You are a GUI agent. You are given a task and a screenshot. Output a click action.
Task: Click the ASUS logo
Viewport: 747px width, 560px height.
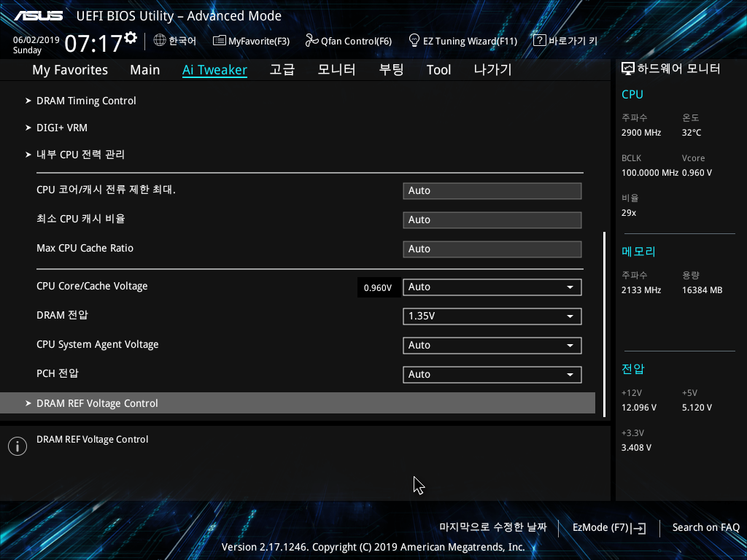(38, 16)
